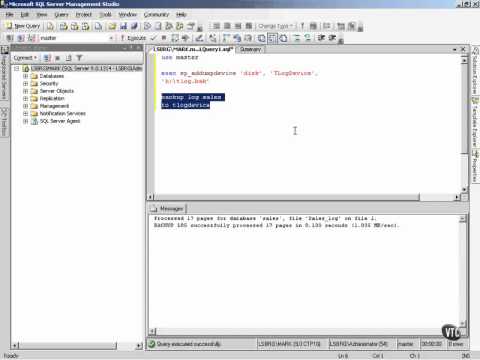
Task: Click the Save All toolbar icon
Action: [x=134, y=26]
